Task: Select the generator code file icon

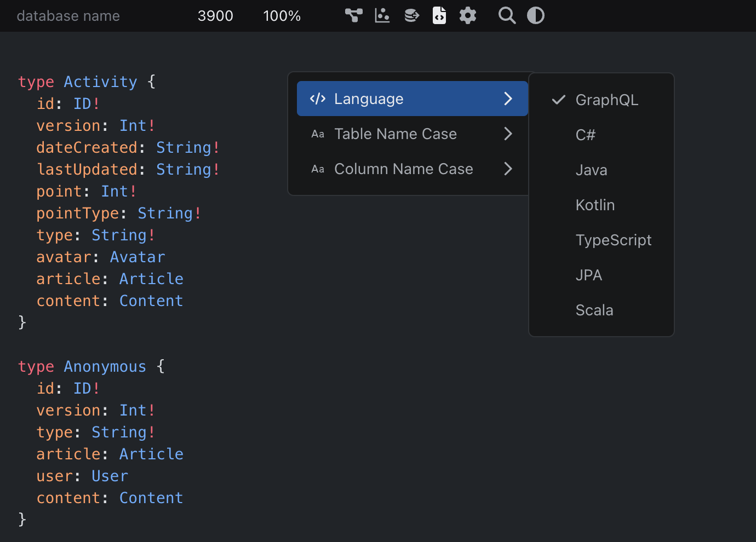Action: (x=439, y=15)
